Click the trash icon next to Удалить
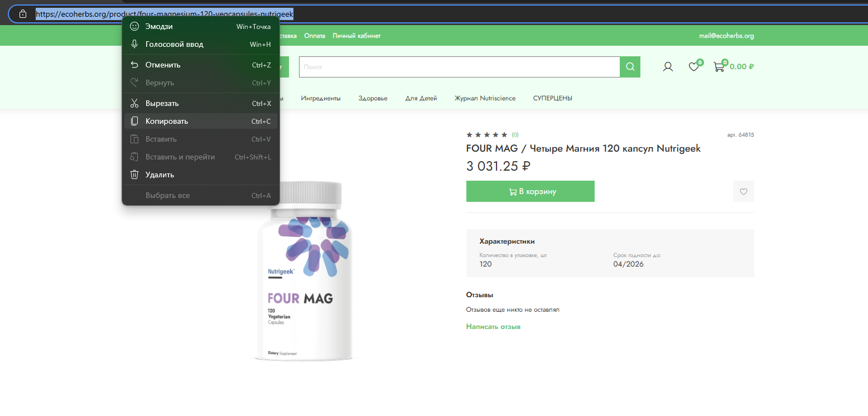The width and height of the screenshot is (868, 416). click(x=134, y=175)
